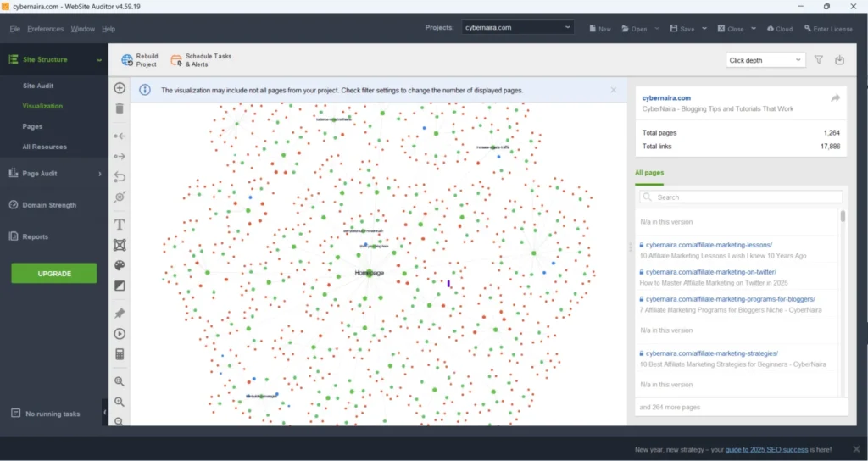Open the affiliate-marketing-lessons link
Screen dimensions: 868x461
pos(709,245)
